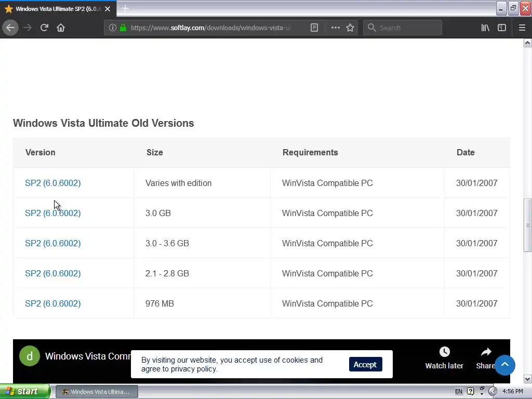Click the 4:56 PM clock

pyautogui.click(x=513, y=392)
